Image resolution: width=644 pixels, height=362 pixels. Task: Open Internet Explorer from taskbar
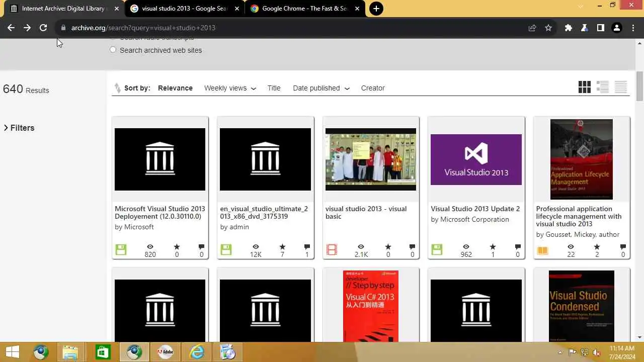coord(196,352)
